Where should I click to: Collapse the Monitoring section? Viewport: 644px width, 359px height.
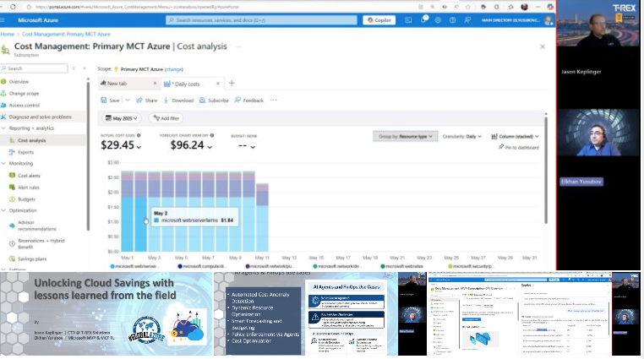pos(3,163)
